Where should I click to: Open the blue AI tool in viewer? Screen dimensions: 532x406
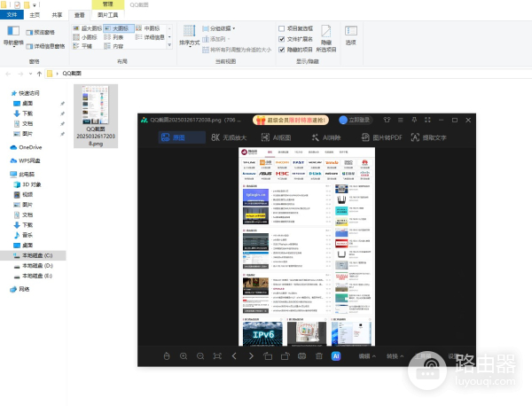click(336, 356)
